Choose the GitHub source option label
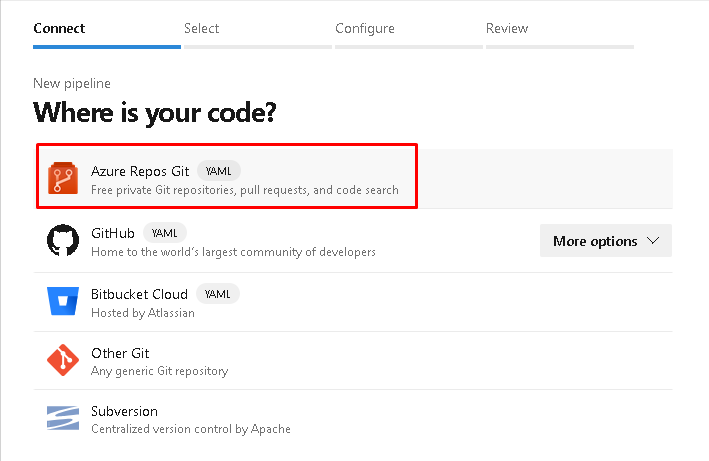Image resolution: width=709 pixels, height=461 pixels. pos(113,233)
